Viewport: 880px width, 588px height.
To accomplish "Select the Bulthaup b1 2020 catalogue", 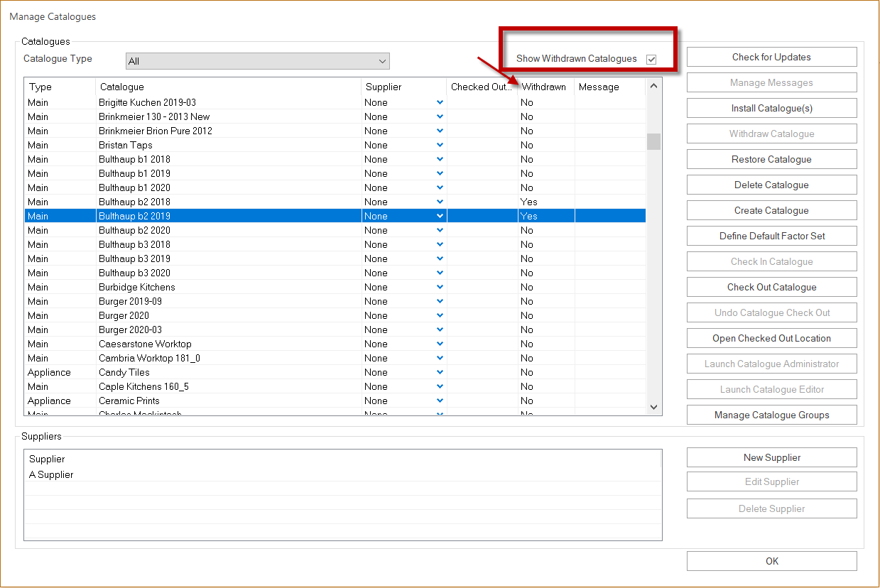I will click(335, 187).
